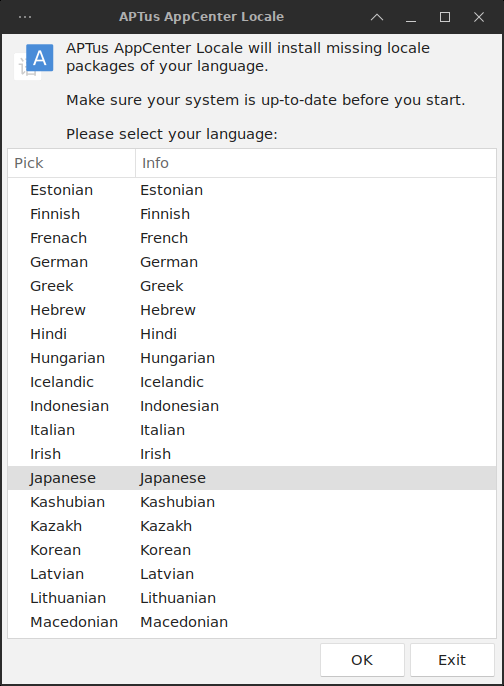Click Greek in the Info column

pyautogui.click(x=162, y=286)
